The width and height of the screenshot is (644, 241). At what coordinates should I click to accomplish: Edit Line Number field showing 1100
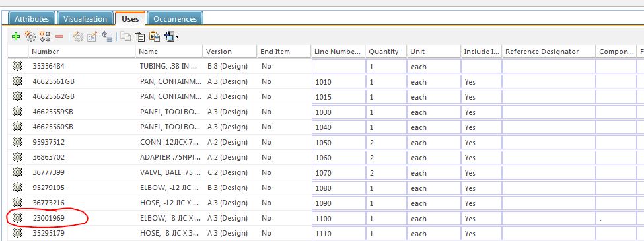click(x=339, y=219)
